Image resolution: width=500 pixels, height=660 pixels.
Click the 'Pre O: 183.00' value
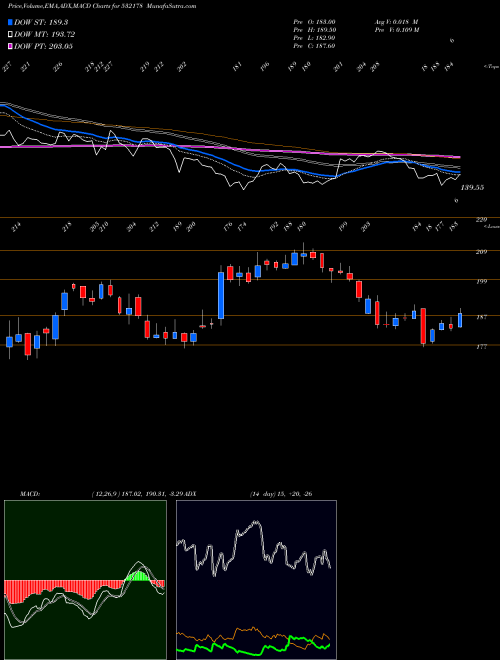pos(314,22)
